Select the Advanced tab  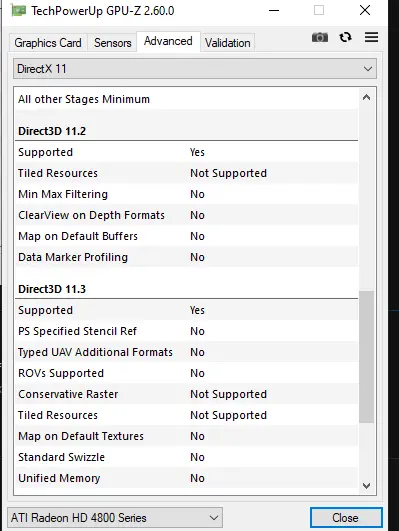[168, 41]
